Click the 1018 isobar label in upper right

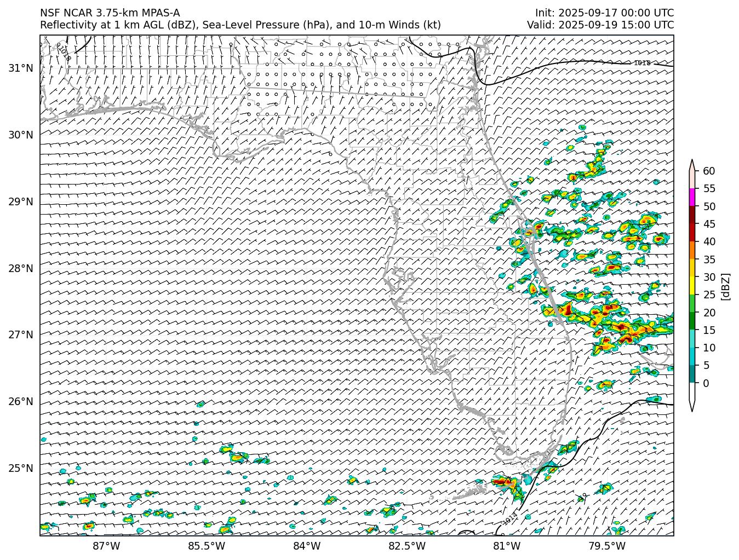tap(642, 63)
